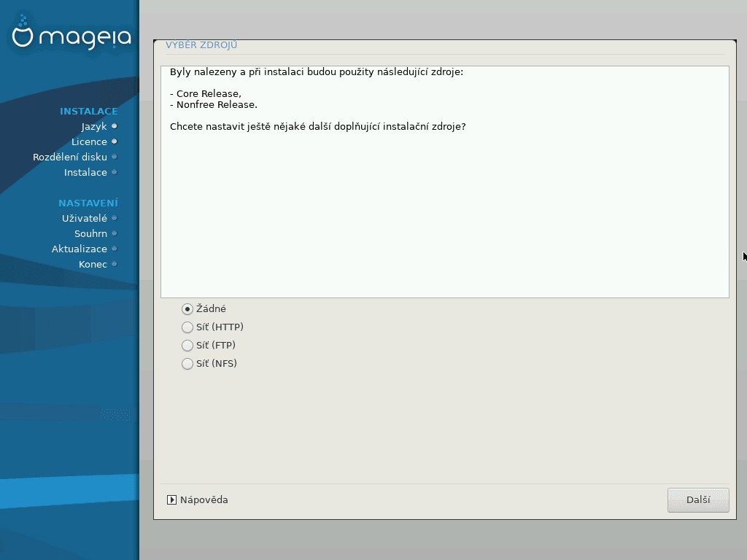Click the Core Release line
This screenshot has width=747, height=560.
click(205, 94)
